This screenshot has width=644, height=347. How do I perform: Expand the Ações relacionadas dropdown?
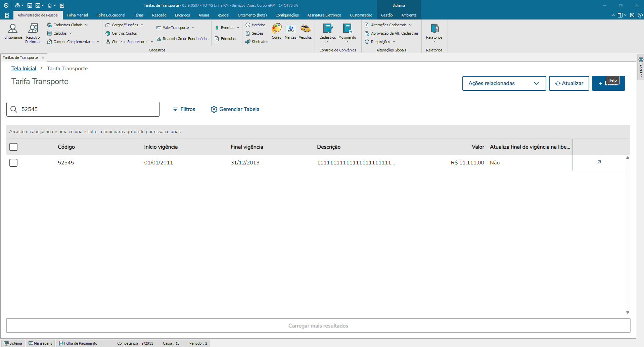pyautogui.click(x=504, y=83)
